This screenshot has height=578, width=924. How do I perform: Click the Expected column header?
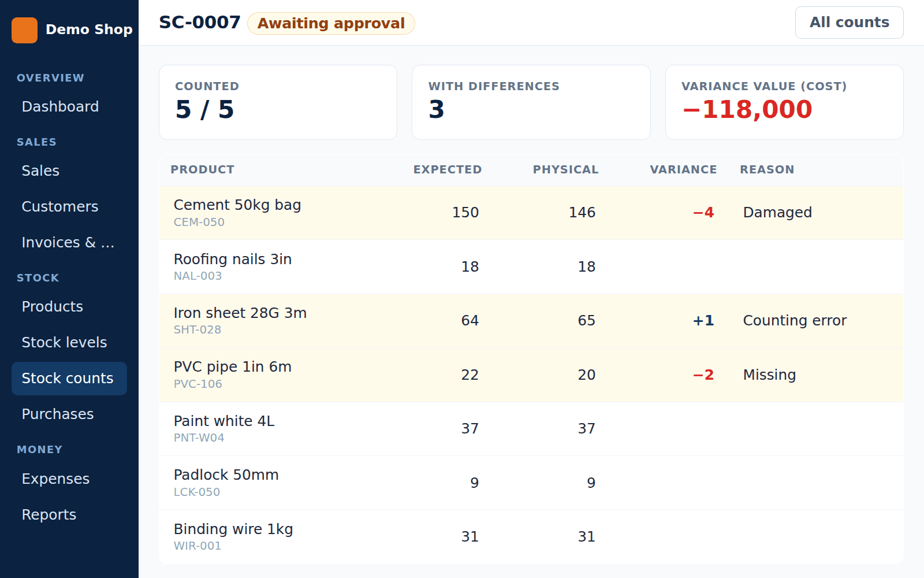tap(447, 169)
